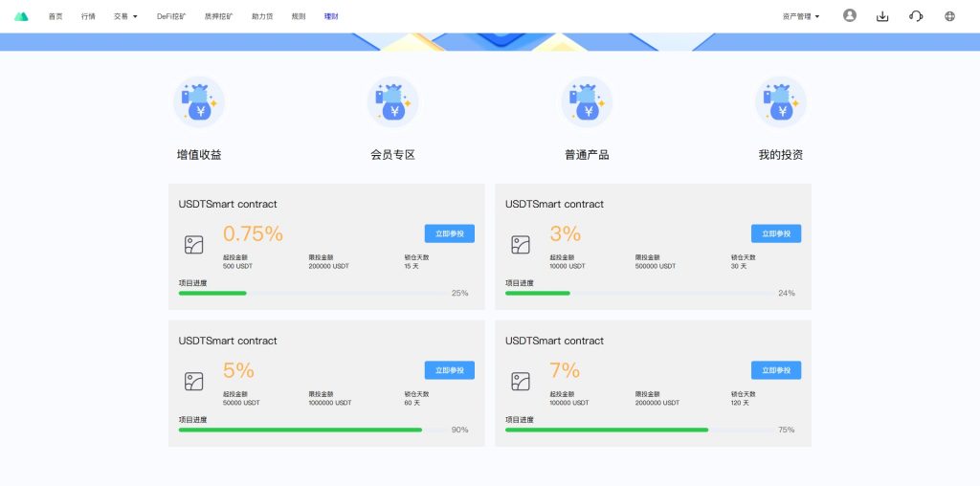The width and height of the screenshot is (980, 486).
Task: Open the 规则 page
Action: pos(299,16)
